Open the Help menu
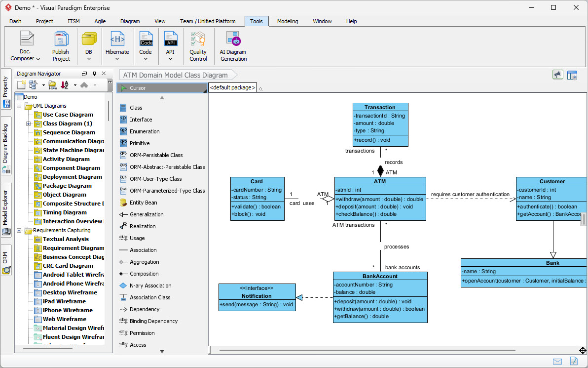Image resolution: width=588 pixels, height=368 pixels. click(x=351, y=21)
